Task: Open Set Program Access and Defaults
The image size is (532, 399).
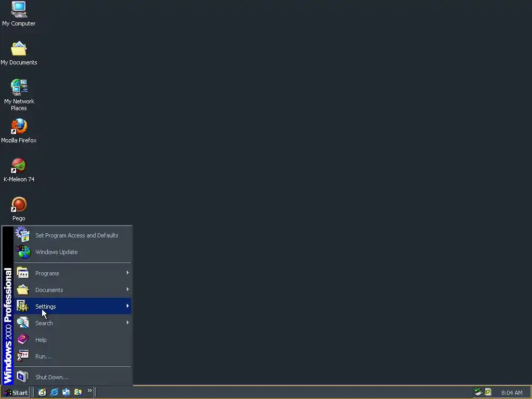Action: pos(72,235)
